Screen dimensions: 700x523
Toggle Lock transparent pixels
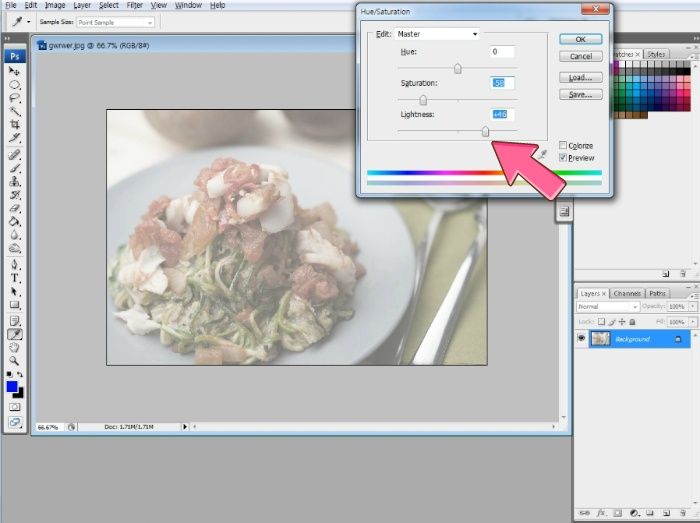click(x=601, y=322)
